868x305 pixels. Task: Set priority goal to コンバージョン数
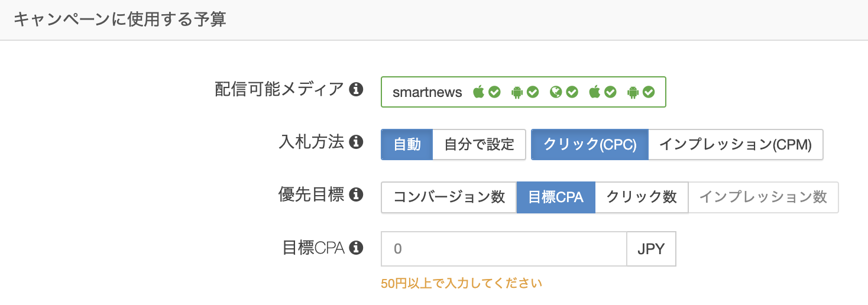point(449,197)
